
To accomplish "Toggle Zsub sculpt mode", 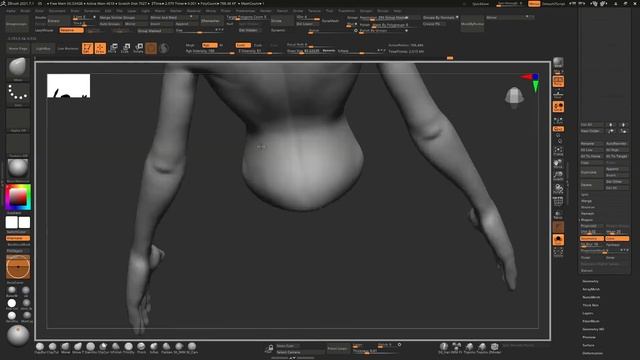I will [258, 45].
